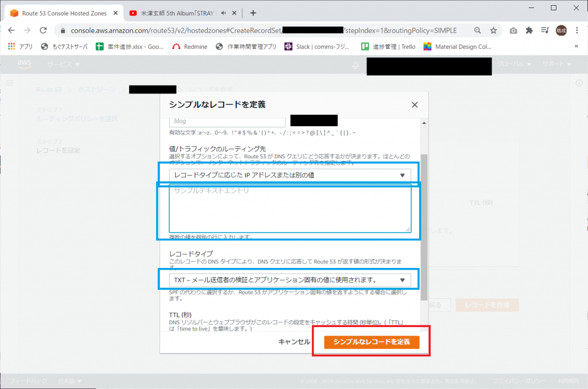This screenshot has height=389, width=588.
Task: Click the TTL (秒) label in the dialog
Action: [x=180, y=315]
